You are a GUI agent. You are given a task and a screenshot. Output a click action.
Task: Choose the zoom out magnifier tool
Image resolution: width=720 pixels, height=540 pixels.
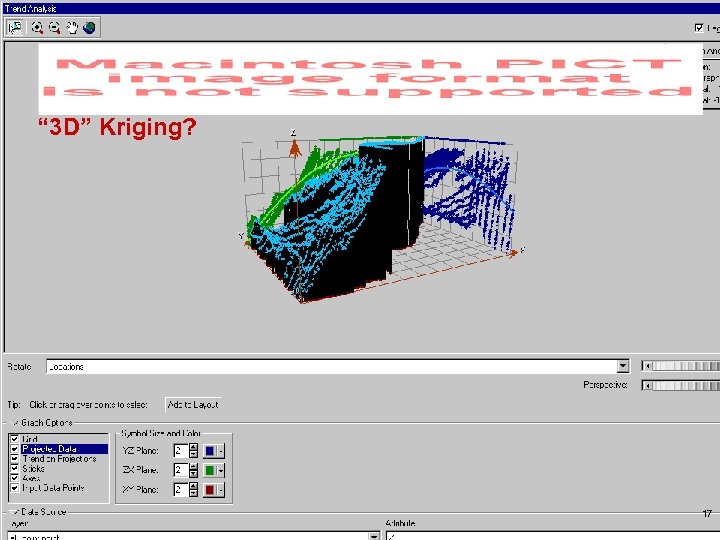click(x=55, y=28)
